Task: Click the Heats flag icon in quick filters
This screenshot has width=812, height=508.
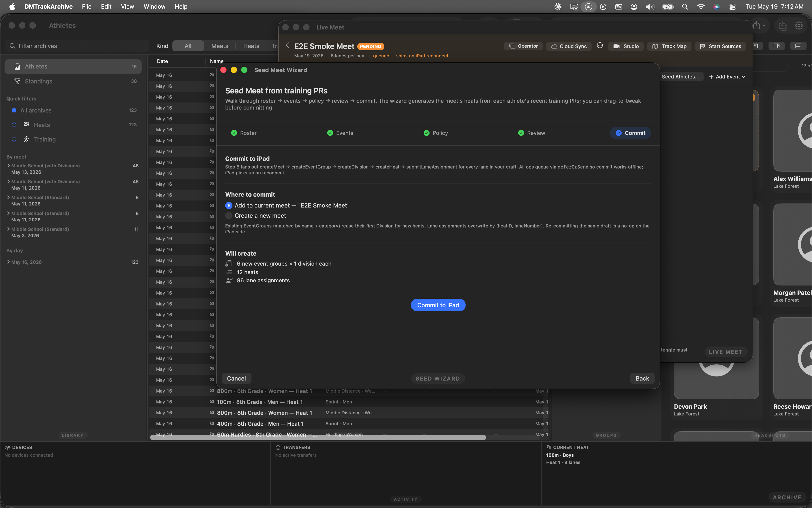Action: point(26,125)
